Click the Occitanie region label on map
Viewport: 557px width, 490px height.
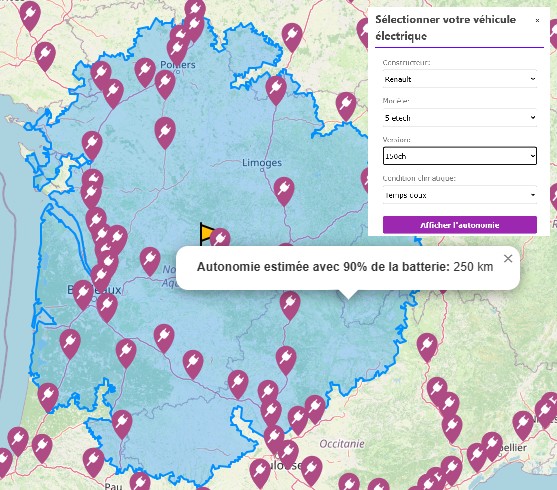point(342,444)
